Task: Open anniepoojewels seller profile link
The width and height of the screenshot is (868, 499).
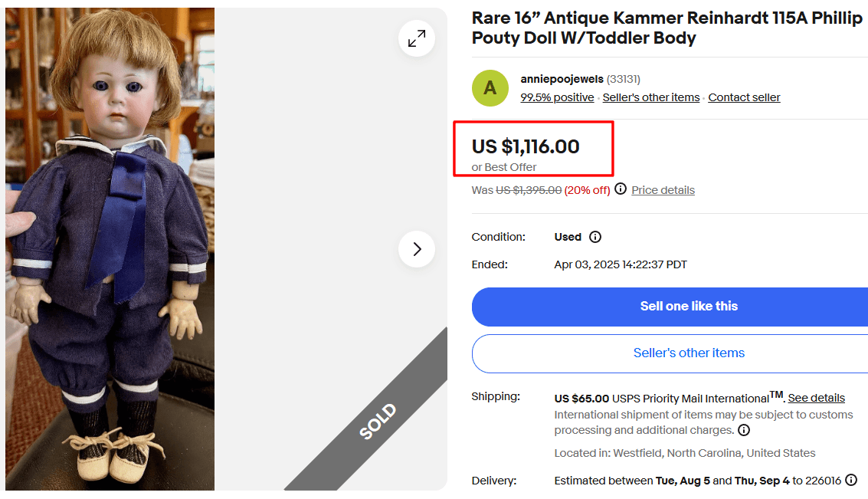Action: click(562, 79)
